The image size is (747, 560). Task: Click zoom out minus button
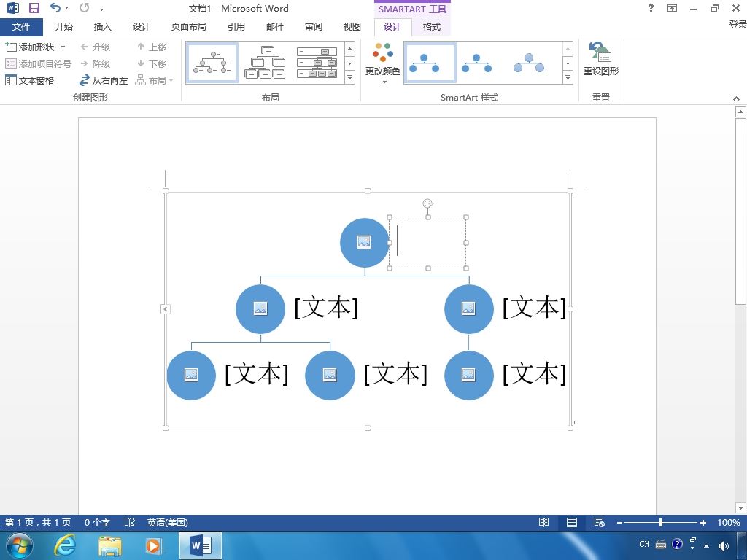click(619, 523)
